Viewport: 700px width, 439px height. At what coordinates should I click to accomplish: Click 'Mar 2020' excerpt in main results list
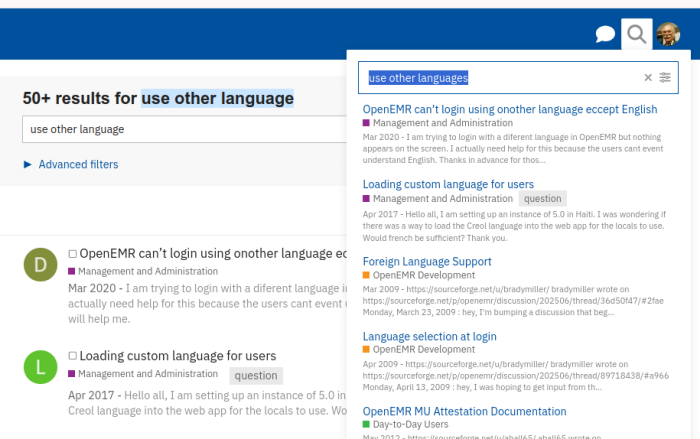click(207, 304)
